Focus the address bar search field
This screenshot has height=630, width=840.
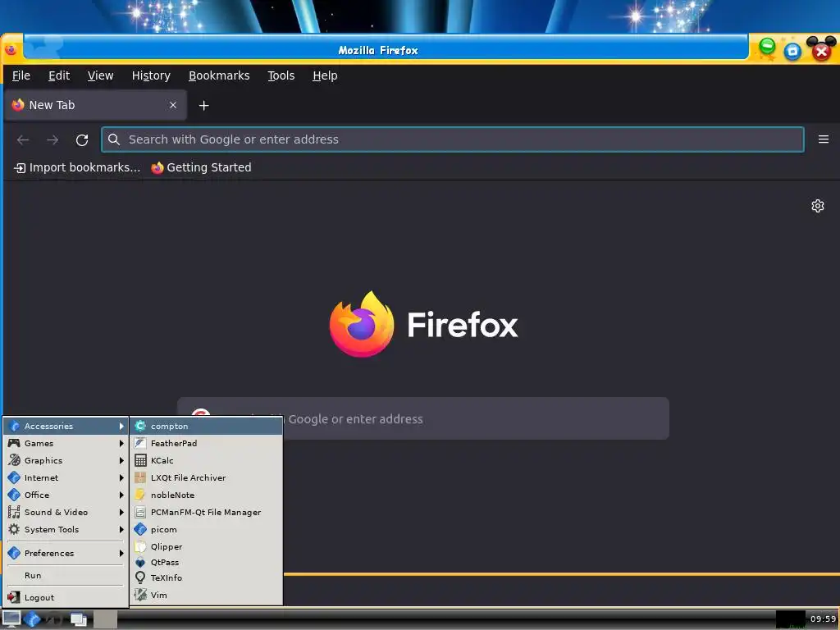point(453,139)
